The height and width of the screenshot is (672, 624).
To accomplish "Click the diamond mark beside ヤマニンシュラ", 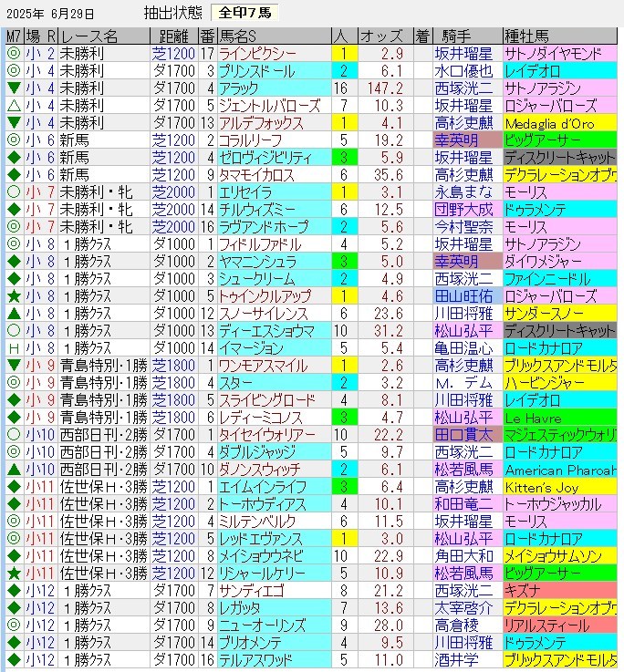I will click(15, 261).
